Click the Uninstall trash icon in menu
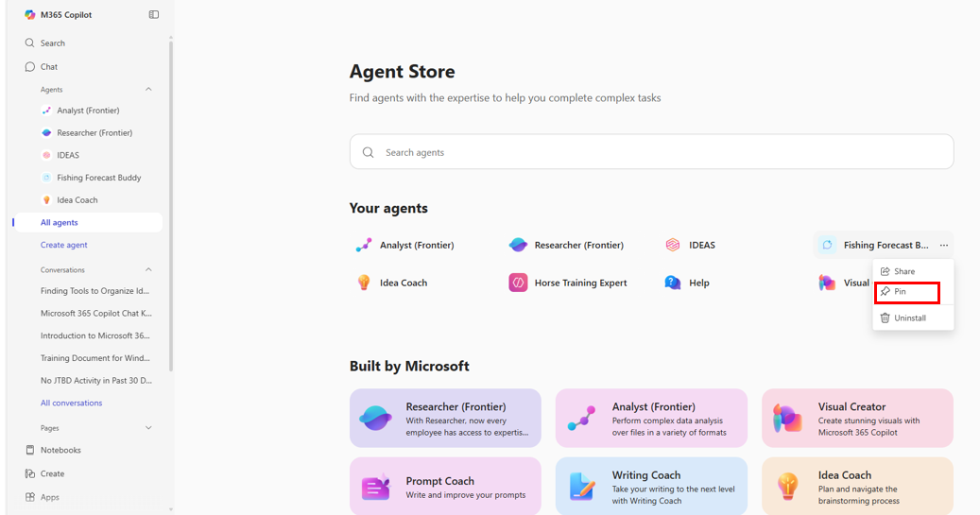The width and height of the screenshot is (980, 515). pyautogui.click(x=885, y=318)
